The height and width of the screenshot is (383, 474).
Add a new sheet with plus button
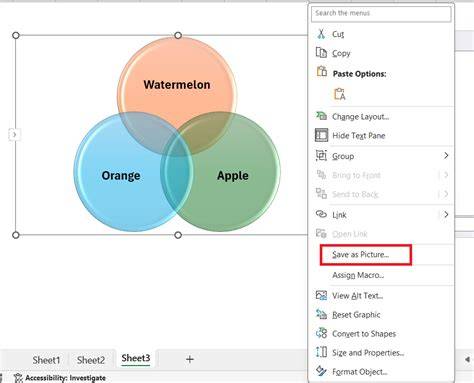[190, 359]
